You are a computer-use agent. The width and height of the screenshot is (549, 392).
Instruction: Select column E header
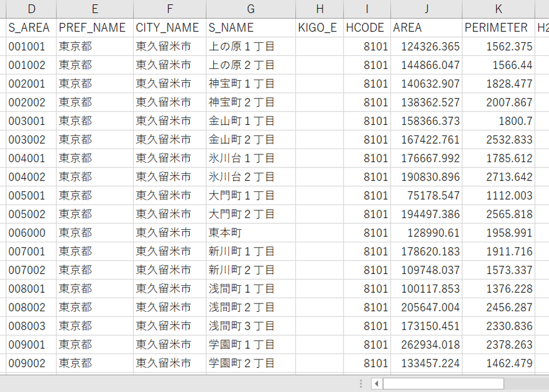click(94, 9)
